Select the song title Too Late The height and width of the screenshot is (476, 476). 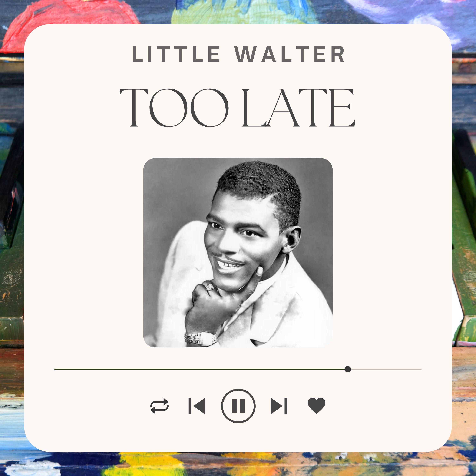(x=237, y=108)
